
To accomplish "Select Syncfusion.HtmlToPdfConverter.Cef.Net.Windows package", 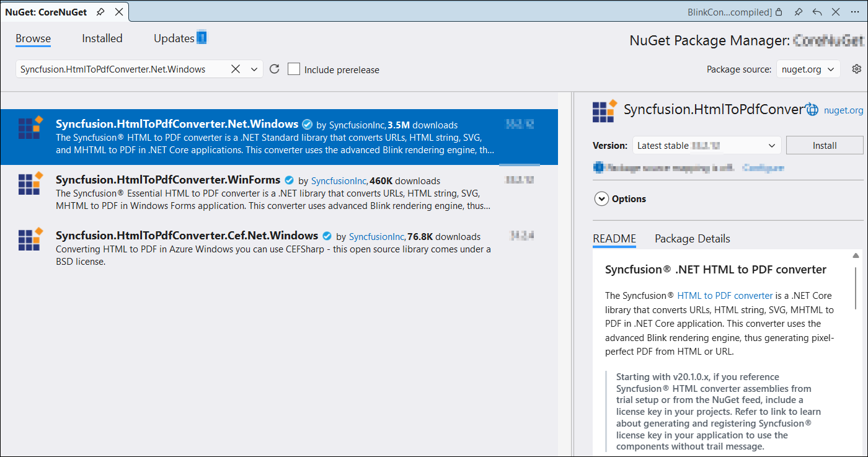I will coord(279,248).
